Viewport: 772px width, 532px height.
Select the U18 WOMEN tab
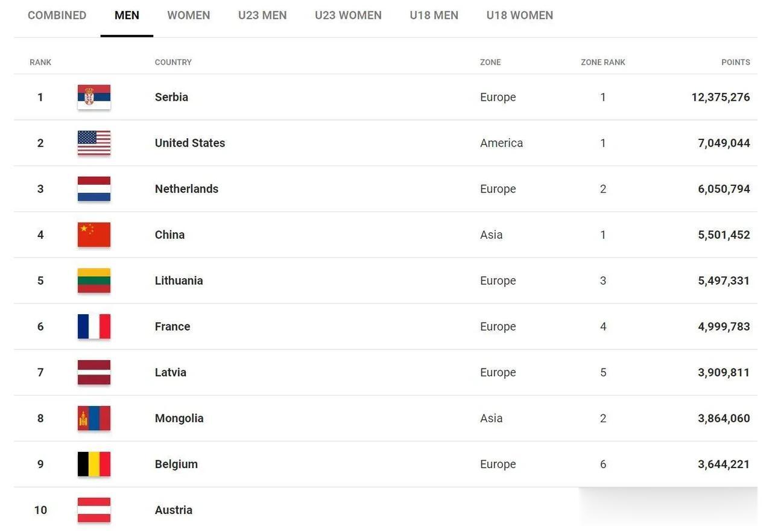(x=520, y=16)
